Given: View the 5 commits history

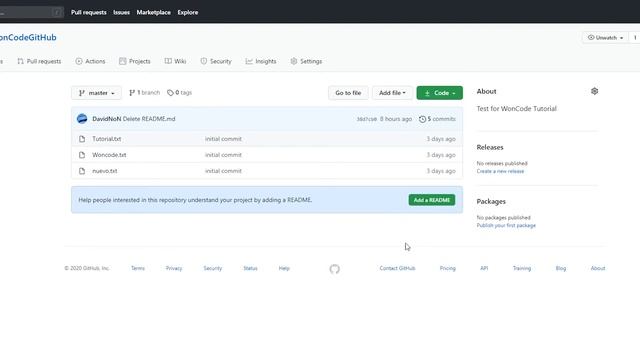Looking at the screenshot, I should pyautogui.click(x=437, y=119).
